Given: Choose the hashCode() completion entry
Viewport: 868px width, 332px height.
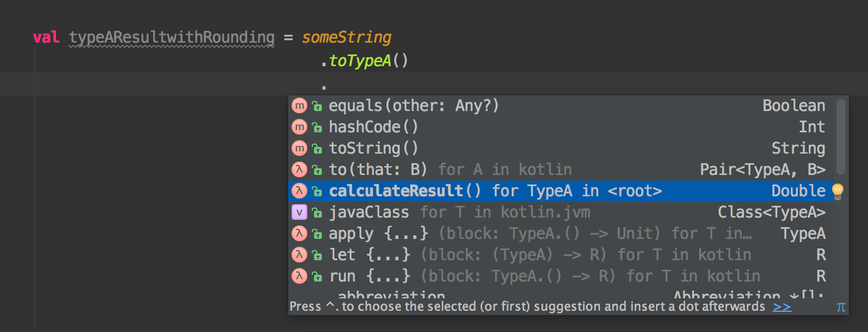Looking at the screenshot, I should [373, 127].
